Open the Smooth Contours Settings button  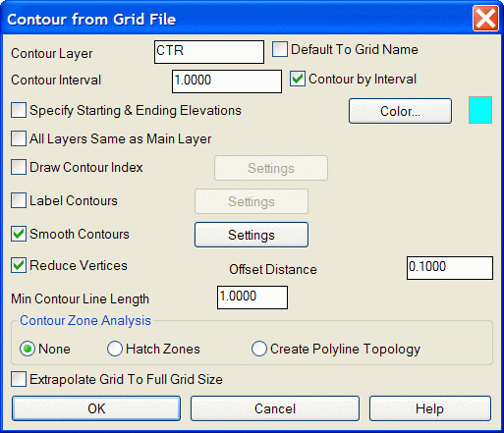252,235
